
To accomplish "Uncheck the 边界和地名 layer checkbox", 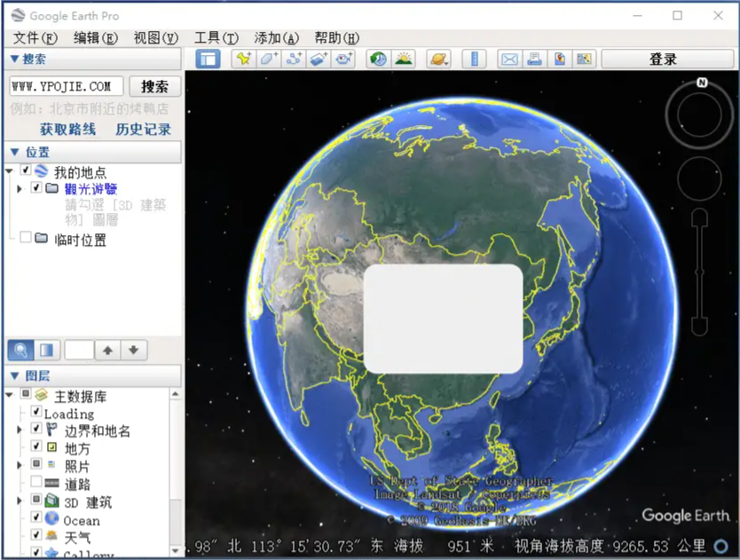I will 36,429.
